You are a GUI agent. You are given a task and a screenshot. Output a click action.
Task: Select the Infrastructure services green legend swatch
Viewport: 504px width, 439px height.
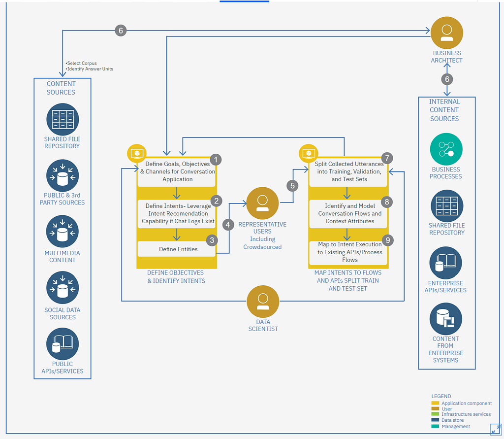tap(435, 414)
